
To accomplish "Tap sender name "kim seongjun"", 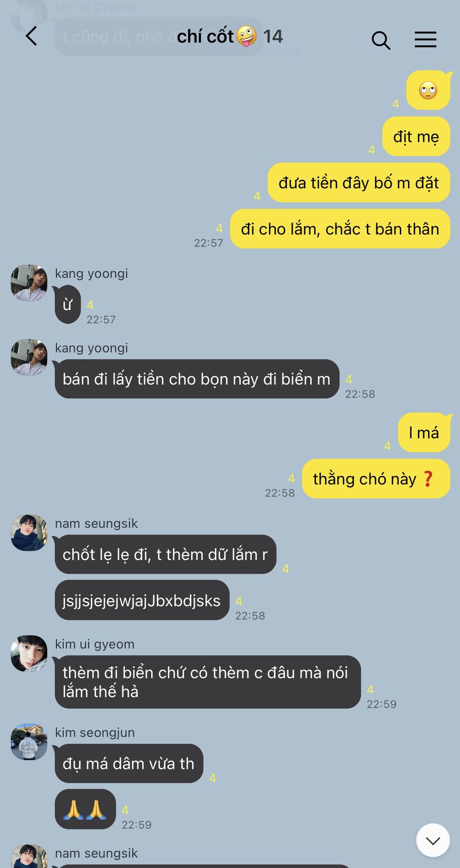I will point(95,732).
